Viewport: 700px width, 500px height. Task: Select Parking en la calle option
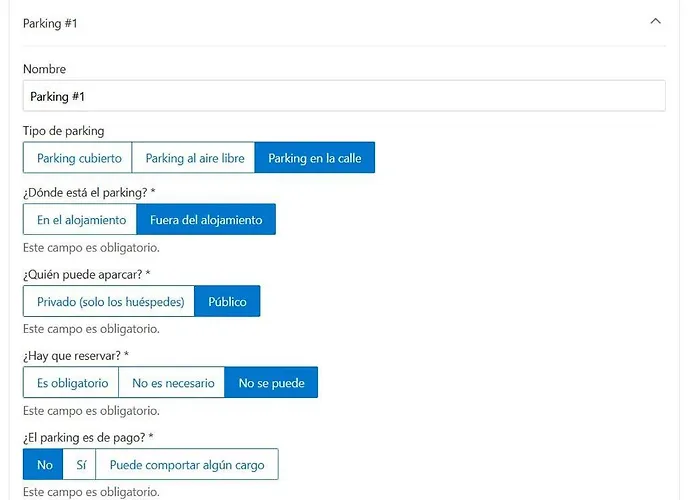315,158
